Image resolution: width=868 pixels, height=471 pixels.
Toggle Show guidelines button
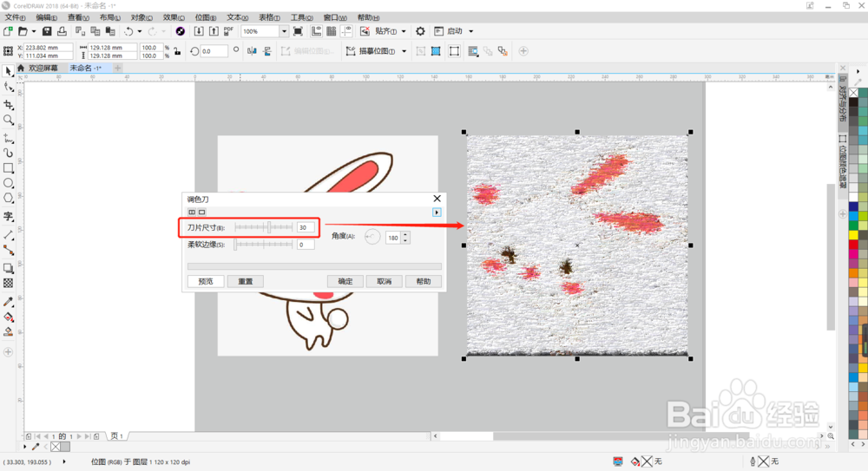tap(346, 31)
